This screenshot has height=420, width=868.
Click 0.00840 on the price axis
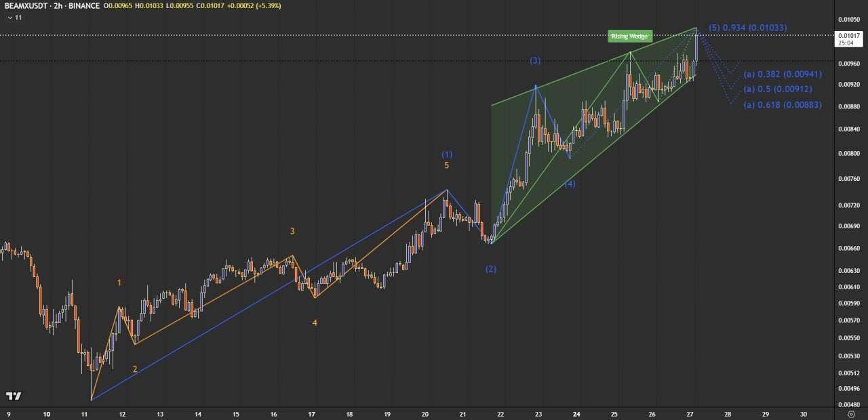click(849, 129)
